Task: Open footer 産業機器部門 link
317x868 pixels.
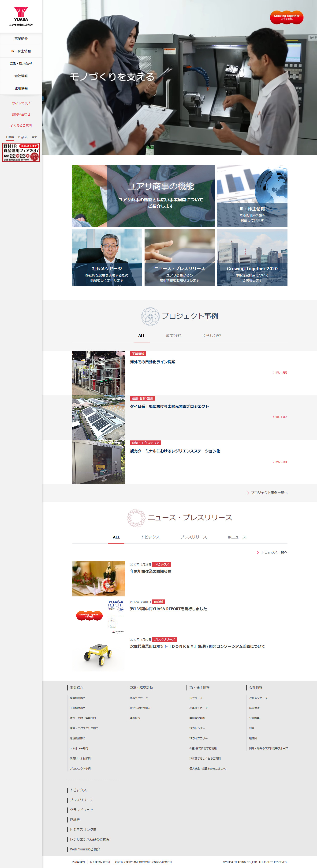Action: pos(77,698)
